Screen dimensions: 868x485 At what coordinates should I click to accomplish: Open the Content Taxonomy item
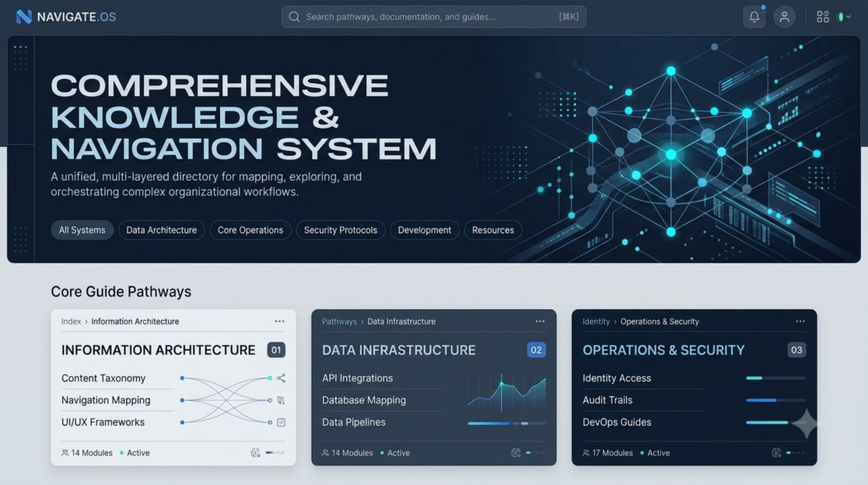click(104, 378)
